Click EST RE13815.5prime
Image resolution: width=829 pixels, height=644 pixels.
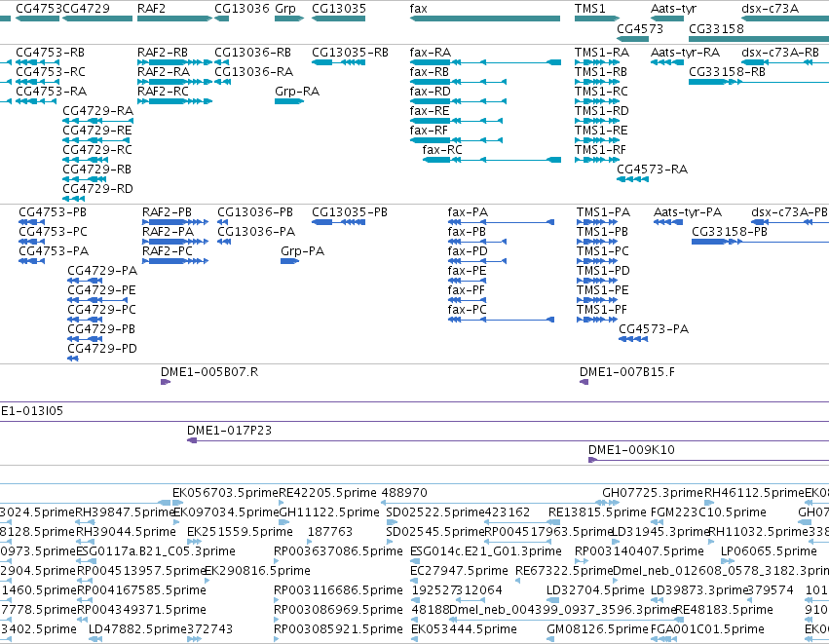(597, 512)
